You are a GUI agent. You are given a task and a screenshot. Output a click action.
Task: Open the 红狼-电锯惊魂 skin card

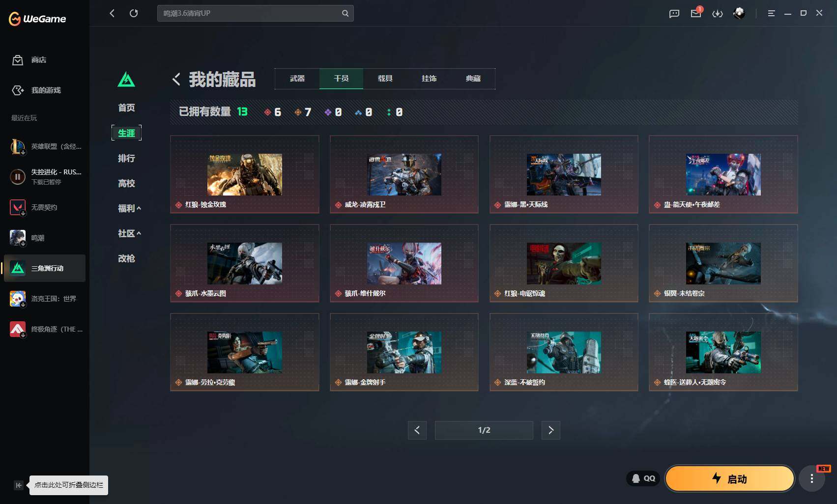point(564,263)
